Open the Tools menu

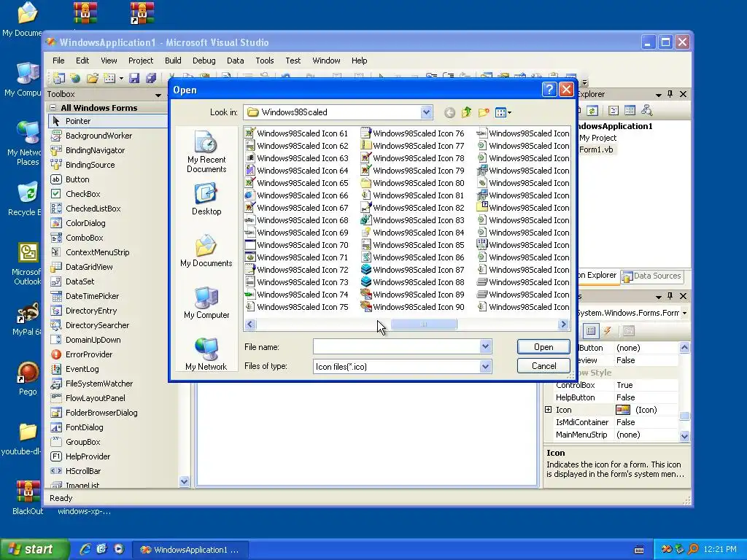pos(264,61)
